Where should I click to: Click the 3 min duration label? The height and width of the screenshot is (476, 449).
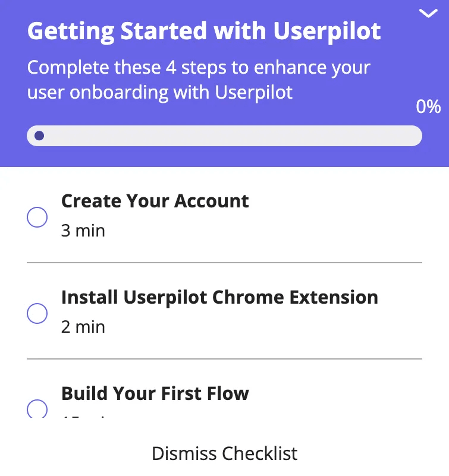tap(83, 231)
